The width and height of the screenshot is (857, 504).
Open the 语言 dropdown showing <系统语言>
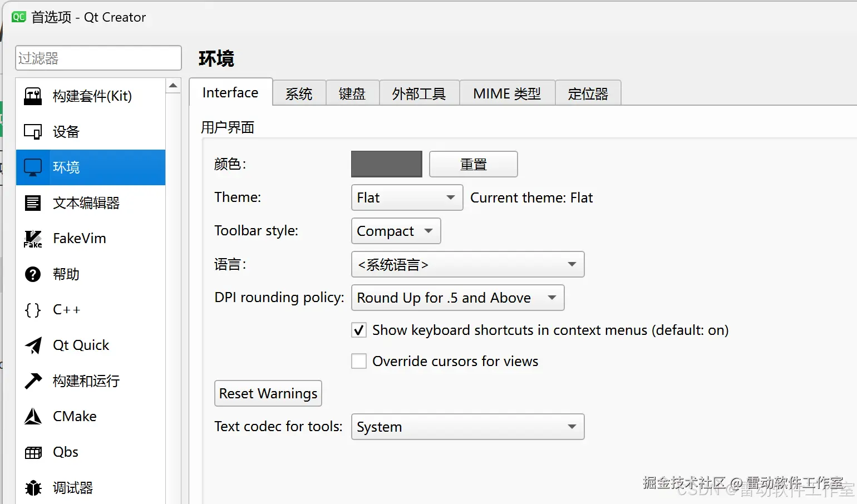coord(467,264)
